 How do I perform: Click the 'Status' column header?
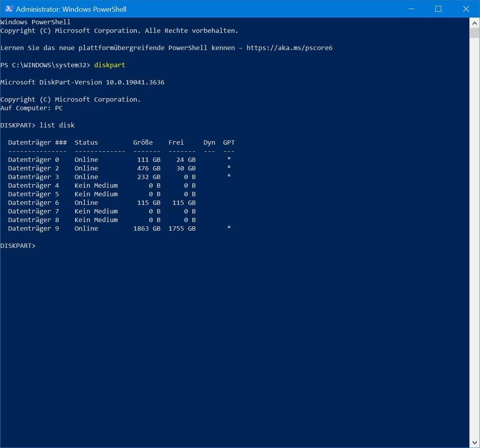pyautogui.click(x=86, y=142)
